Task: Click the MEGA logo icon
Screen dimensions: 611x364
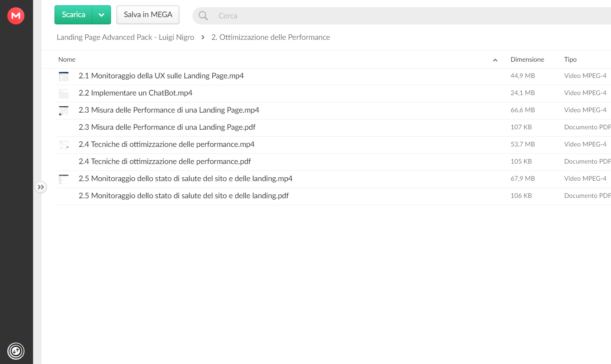Action: click(x=16, y=16)
